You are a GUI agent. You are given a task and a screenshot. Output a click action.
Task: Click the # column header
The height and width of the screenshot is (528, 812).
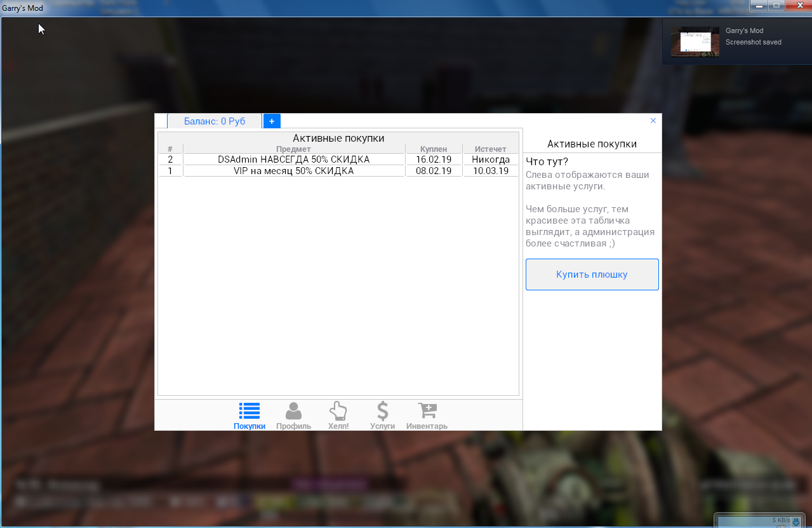170,149
